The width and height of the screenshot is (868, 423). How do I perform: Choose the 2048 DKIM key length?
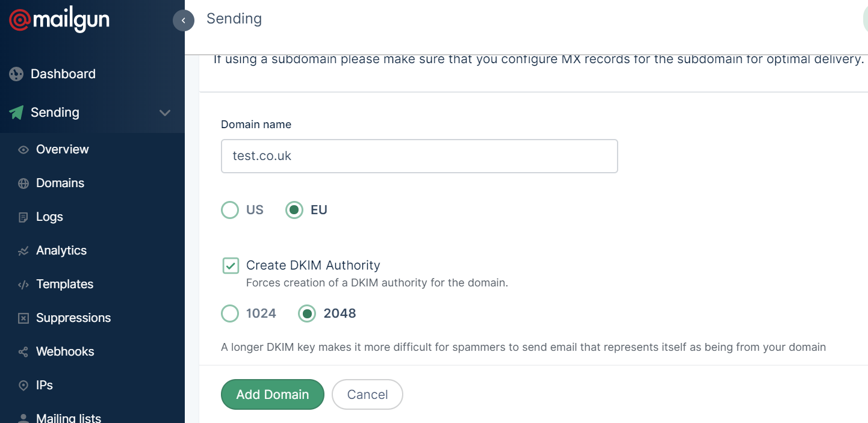pyautogui.click(x=307, y=313)
